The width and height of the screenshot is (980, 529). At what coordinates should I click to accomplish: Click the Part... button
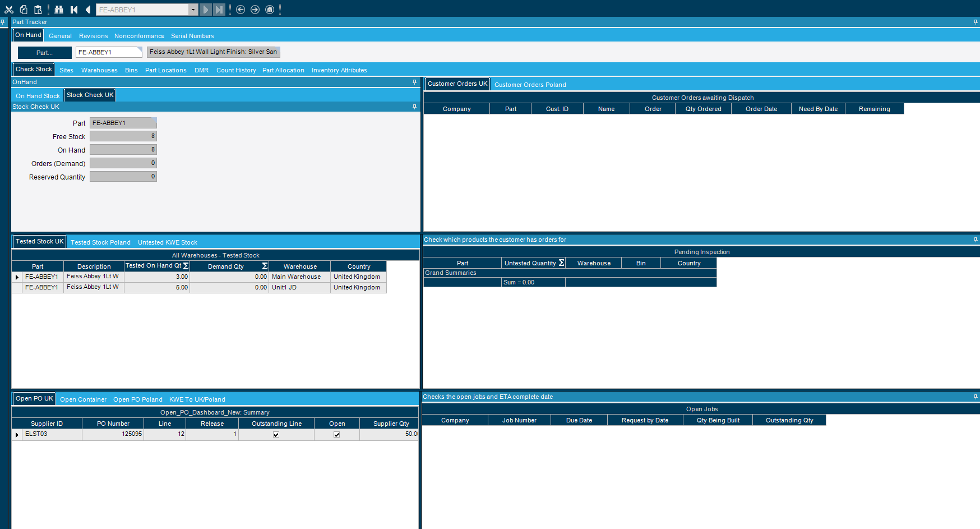(x=45, y=53)
